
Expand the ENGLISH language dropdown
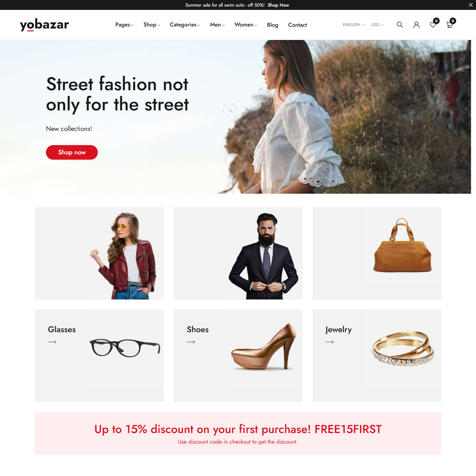[x=354, y=25]
